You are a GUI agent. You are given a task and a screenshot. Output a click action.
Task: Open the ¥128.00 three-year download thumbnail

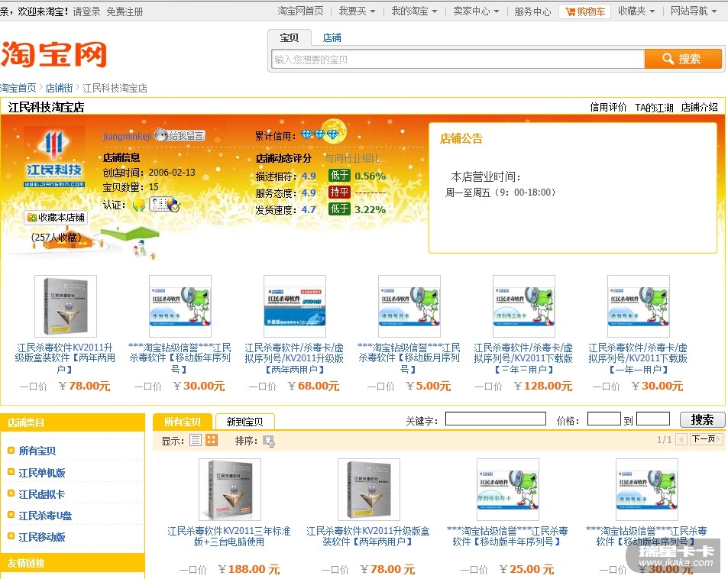point(524,306)
